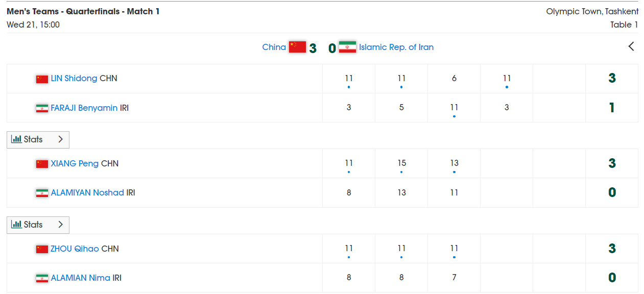The height and width of the screenshot is (294, 644).
Task: Open ZHOU Qihao player profile
Action: coord(75,249)
